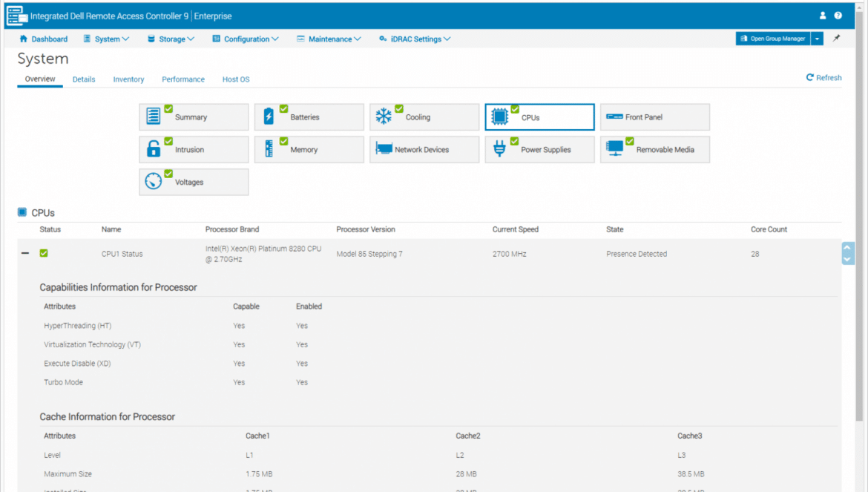Image resolution: width=868 pixels, height=492 pixels.
Task: Select the Cooling snowflake icon
Action: pyautogui.click(x=384, y=117)
